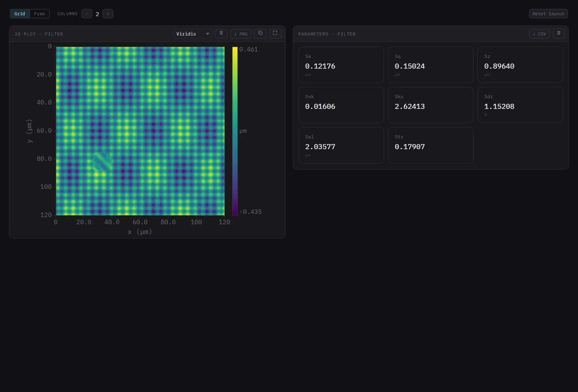The width and height of the screenshot is (578, 392).
Task: Delete the Parameters Filter panel
Action: coord(559,33)
